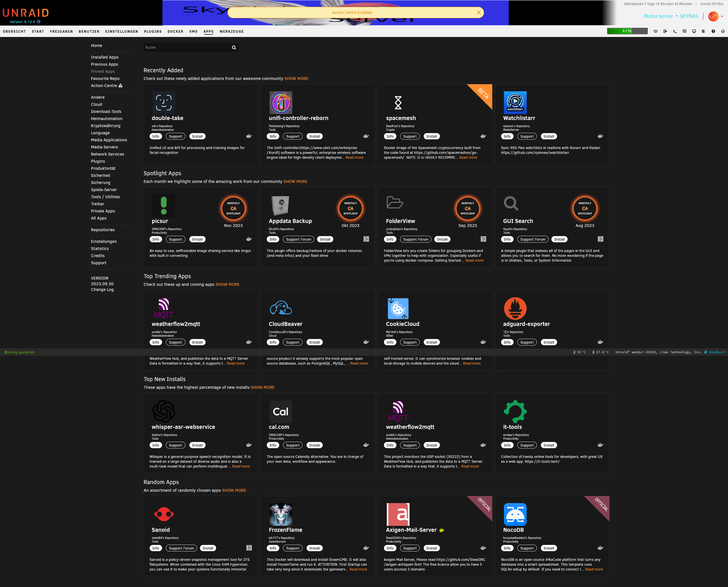Show more Top Trending Apps
Screen dimensions: 728x587
click(x=227, y=285)
